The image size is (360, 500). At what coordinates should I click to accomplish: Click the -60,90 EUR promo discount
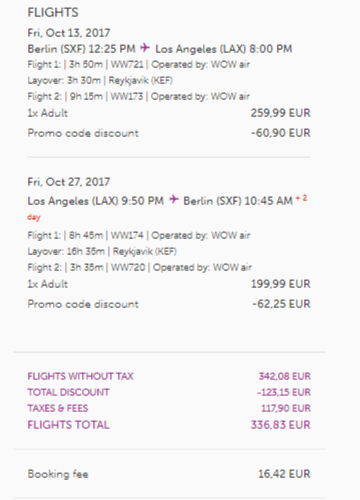(x=281, y=133)
